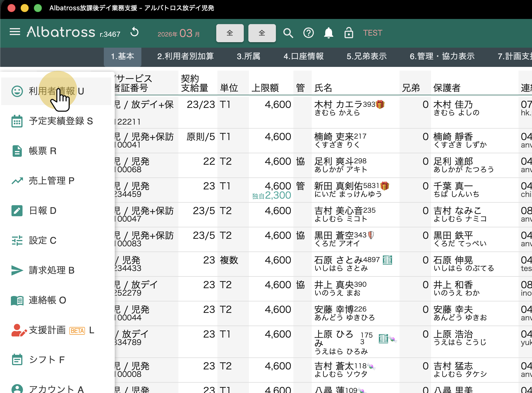Click the 重 badge beside 石原 さとみ
The image size is (532, 393).
click(387, 260)
